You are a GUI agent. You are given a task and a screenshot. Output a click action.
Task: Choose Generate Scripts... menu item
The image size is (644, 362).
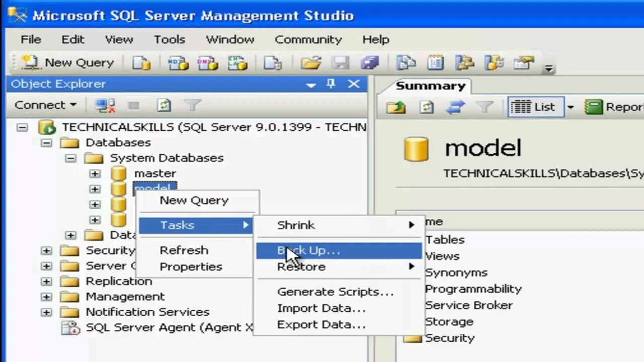pyautogui.click(x=335, y=292)
